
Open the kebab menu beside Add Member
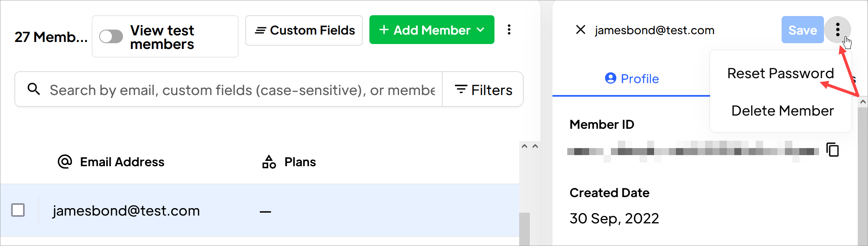click(509, 30)
